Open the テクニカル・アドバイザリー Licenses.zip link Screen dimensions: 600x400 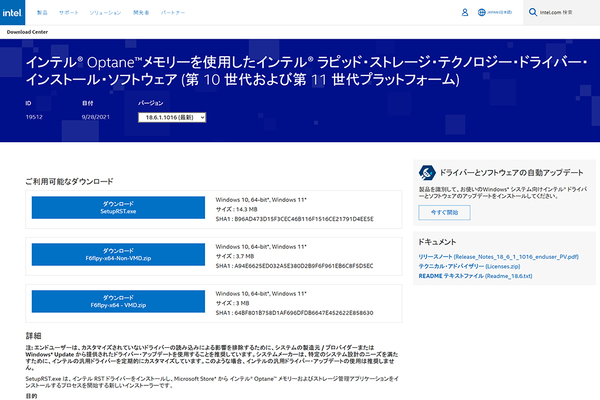coord(469,266)
